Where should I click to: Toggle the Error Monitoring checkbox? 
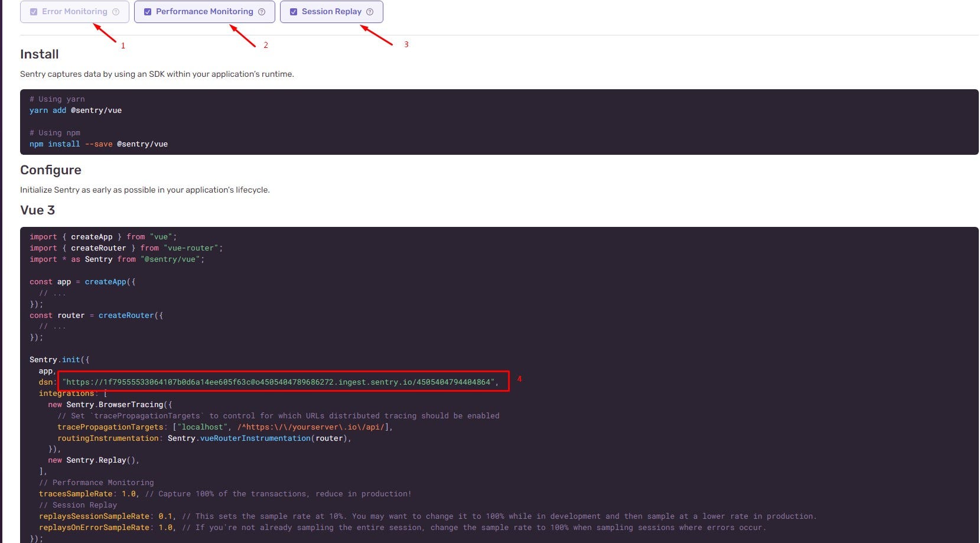pyautogui.click(x=34, y=12)
